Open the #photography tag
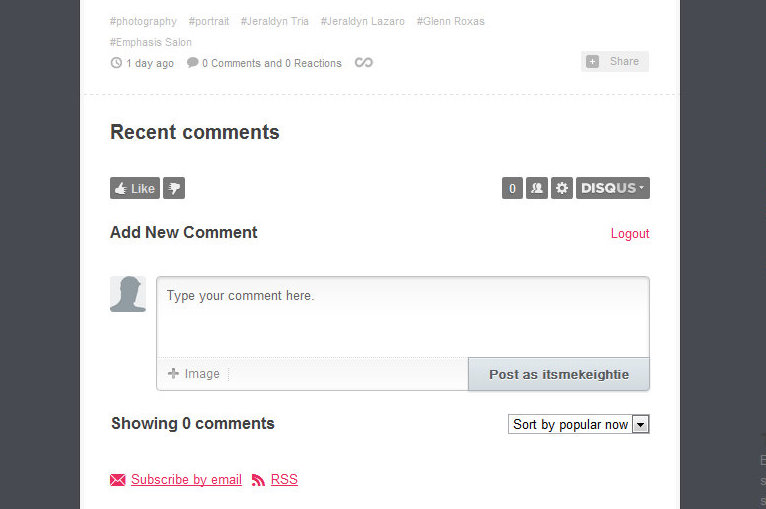The width and height of the screenshot is (766, 509). [x=143, y=21]
